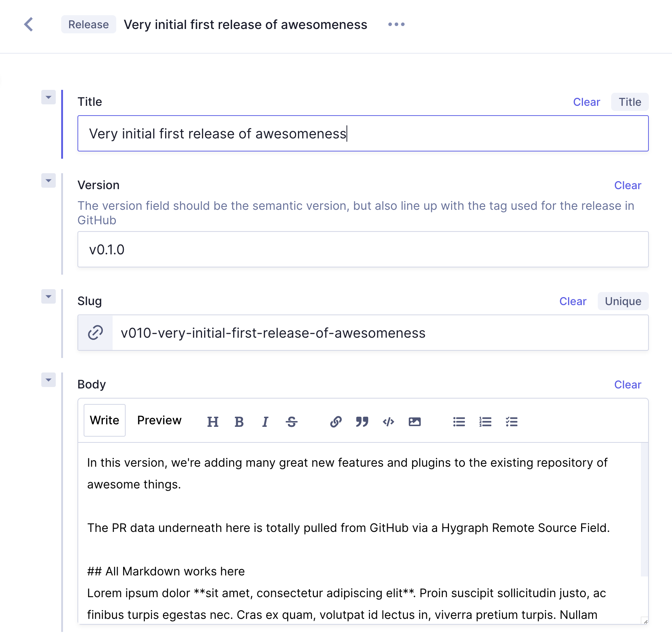
Task: Place cursor in the Title input field
Action: 326,133
